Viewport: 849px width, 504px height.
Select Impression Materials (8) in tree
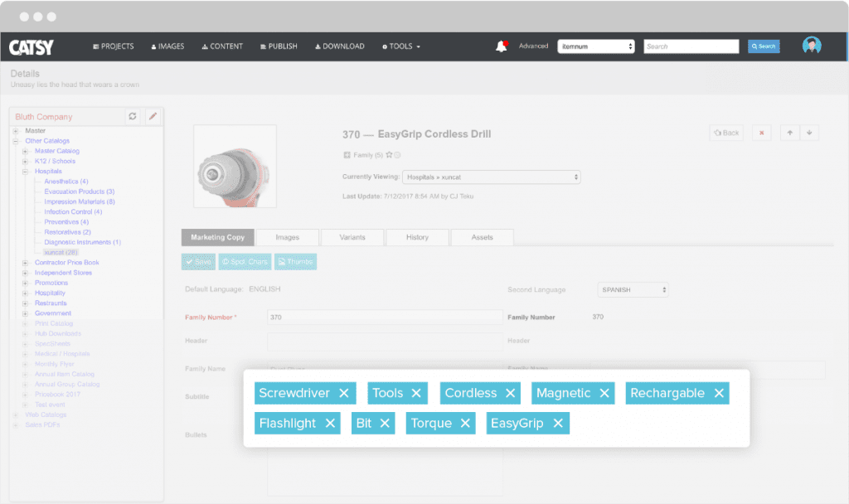coord(80,202)
